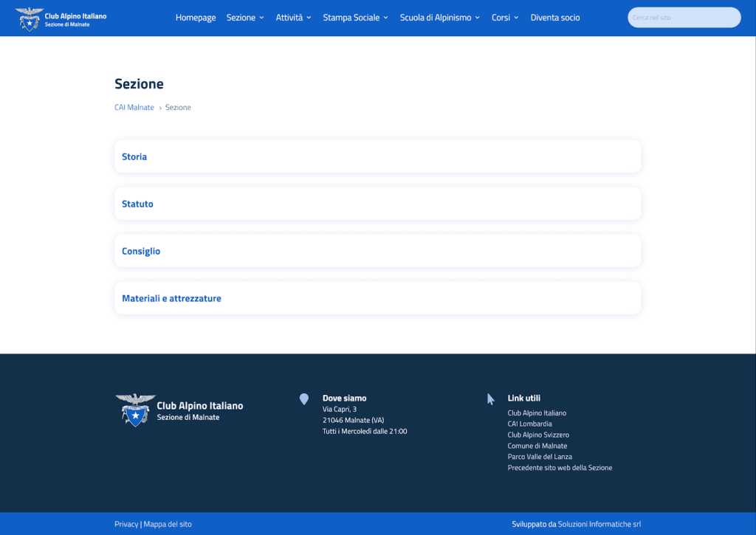756x535 pixels.
Task: Click the cursor arrow icon beside Link utili
Action: tap(490, 398)
